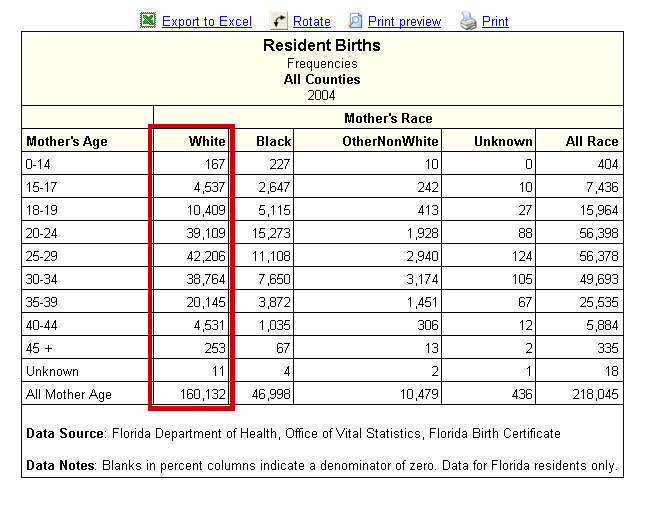Click the Mother's Race header
Viewport: 658px width, 508px height.
click(388, 118)
